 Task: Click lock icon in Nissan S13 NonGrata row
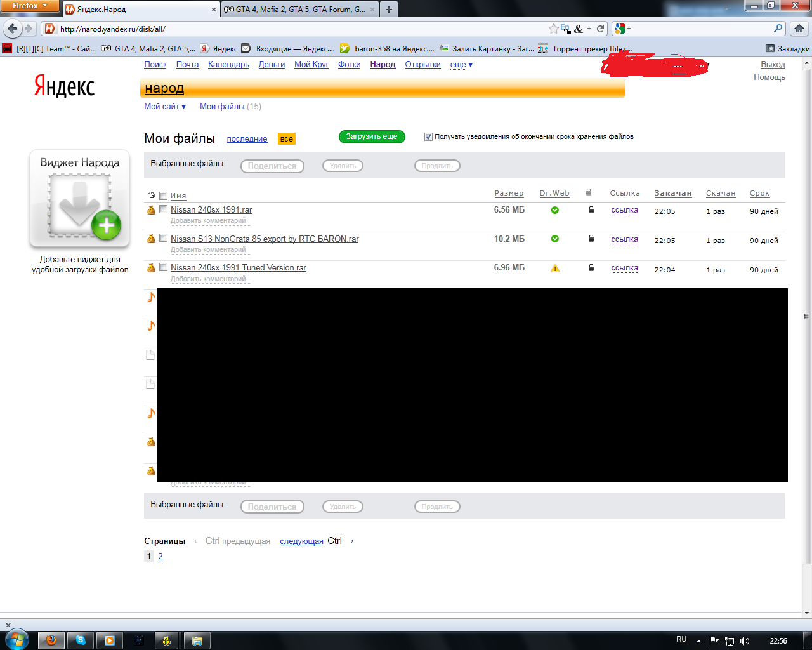(x=591, y=239)
